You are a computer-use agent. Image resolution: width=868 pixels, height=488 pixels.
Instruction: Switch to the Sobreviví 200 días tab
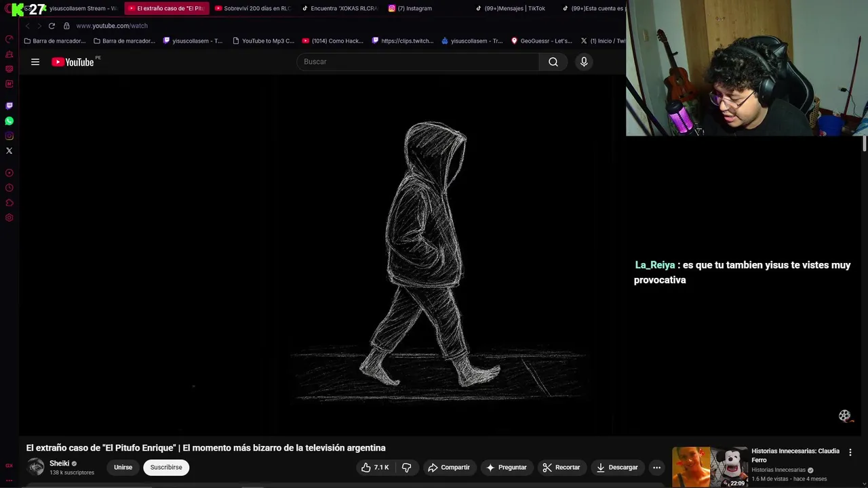252,9
